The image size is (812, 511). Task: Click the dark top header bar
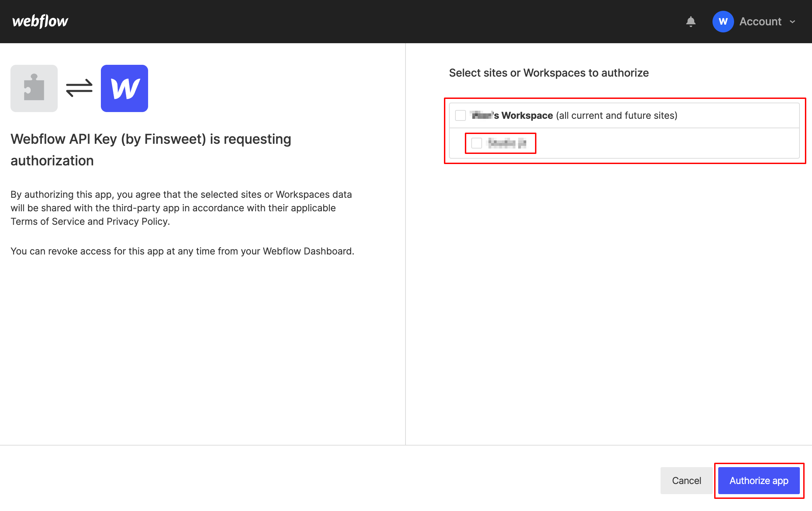pyautogui.click(x=371, y=22)
